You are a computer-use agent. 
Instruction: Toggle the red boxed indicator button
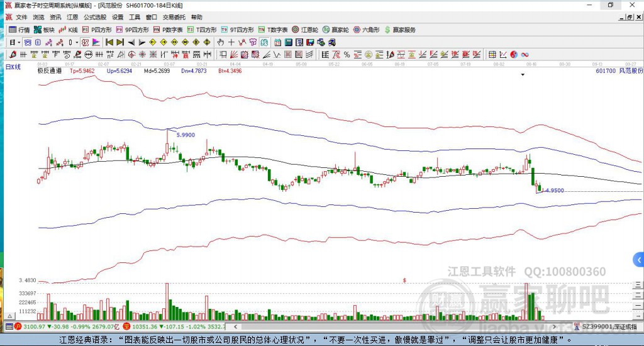coord(85,42)
